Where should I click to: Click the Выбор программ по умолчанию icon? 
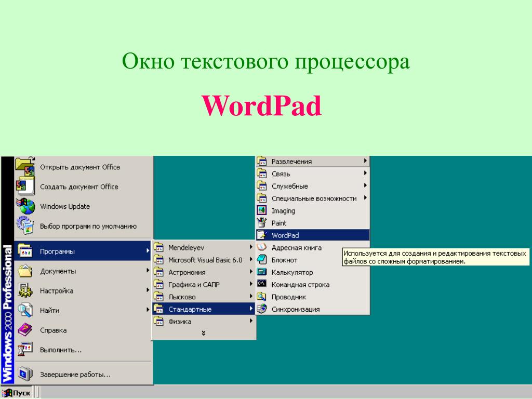click(x=25, y=225)
